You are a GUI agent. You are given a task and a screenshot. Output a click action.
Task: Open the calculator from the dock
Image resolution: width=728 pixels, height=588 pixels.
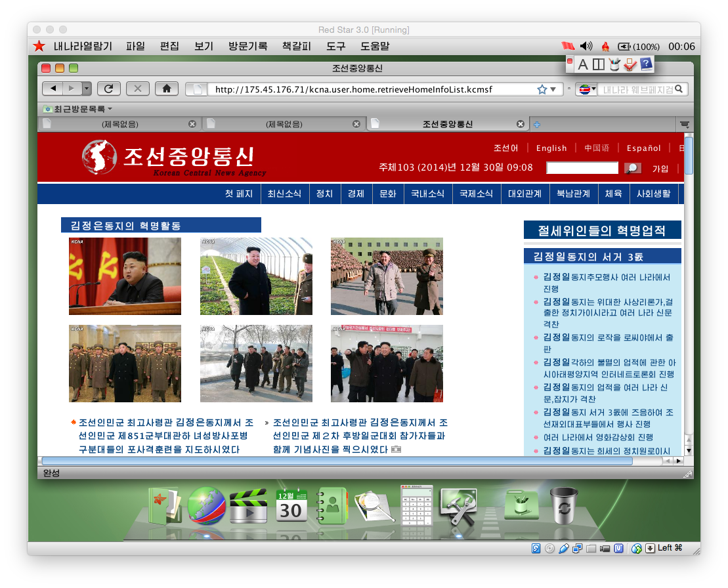(x=417, y=505)
